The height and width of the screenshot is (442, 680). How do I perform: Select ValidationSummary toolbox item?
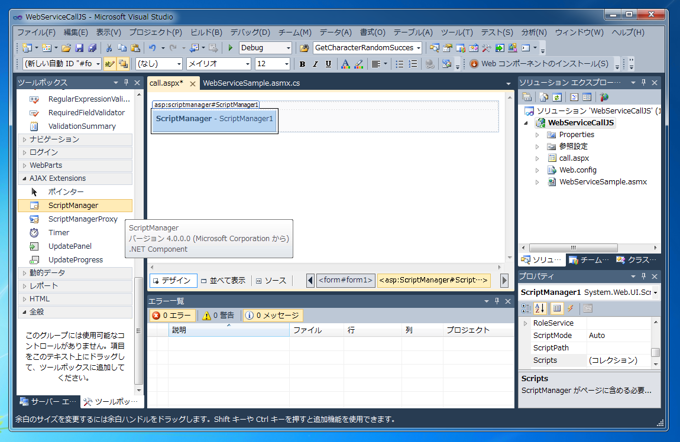point(75,126)
